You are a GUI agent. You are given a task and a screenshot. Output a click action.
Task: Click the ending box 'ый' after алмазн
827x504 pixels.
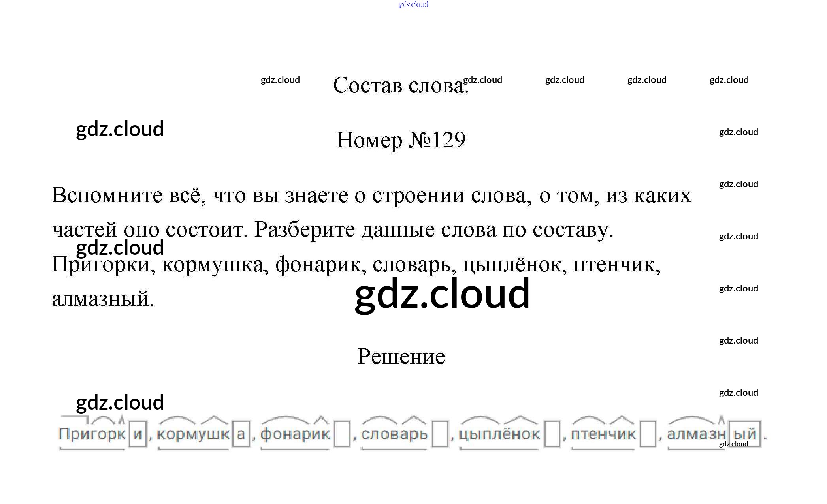(744, 434)
